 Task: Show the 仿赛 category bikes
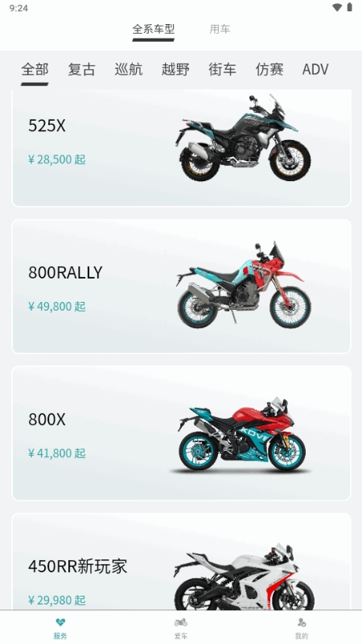pos(269,69)
